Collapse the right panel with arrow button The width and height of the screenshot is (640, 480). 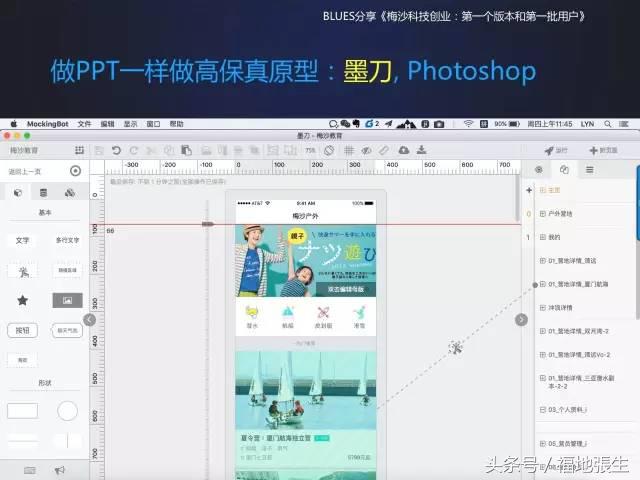coord(521,320)
